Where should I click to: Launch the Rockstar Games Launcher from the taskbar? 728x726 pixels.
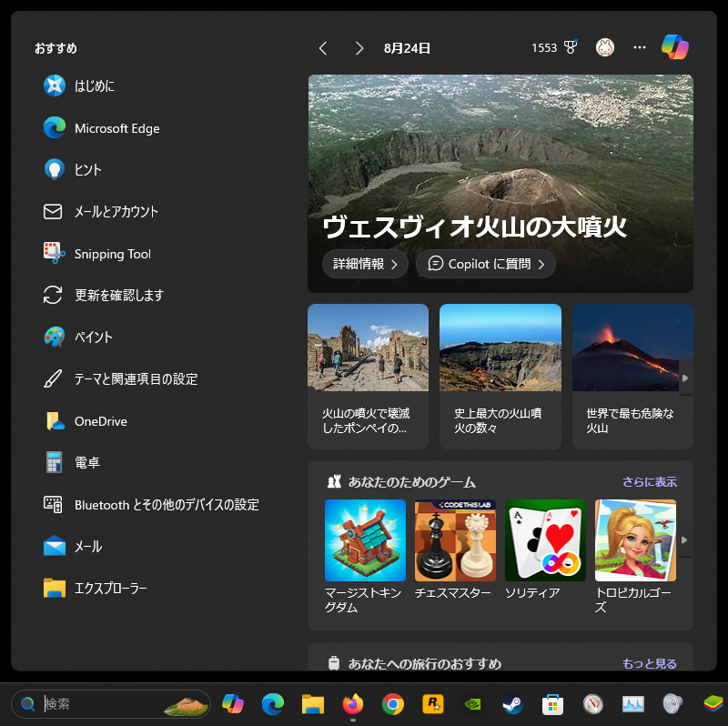point(433,704)
